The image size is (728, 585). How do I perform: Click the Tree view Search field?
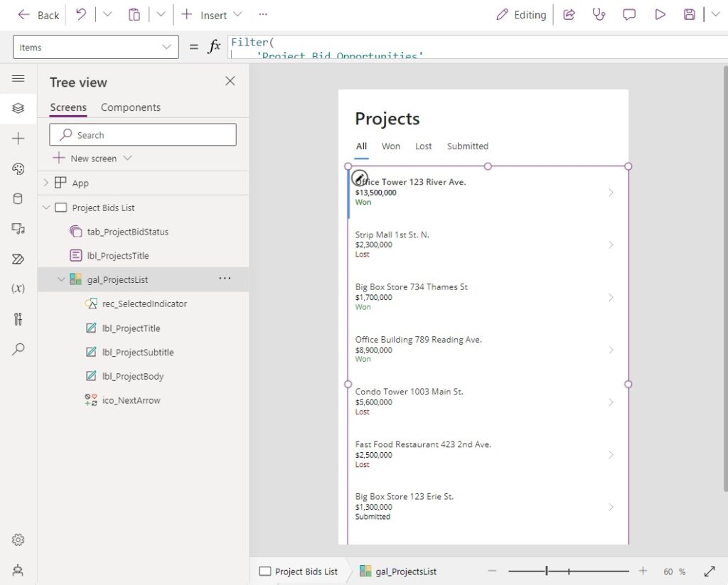pyautogui.click(x=142, y=134)
